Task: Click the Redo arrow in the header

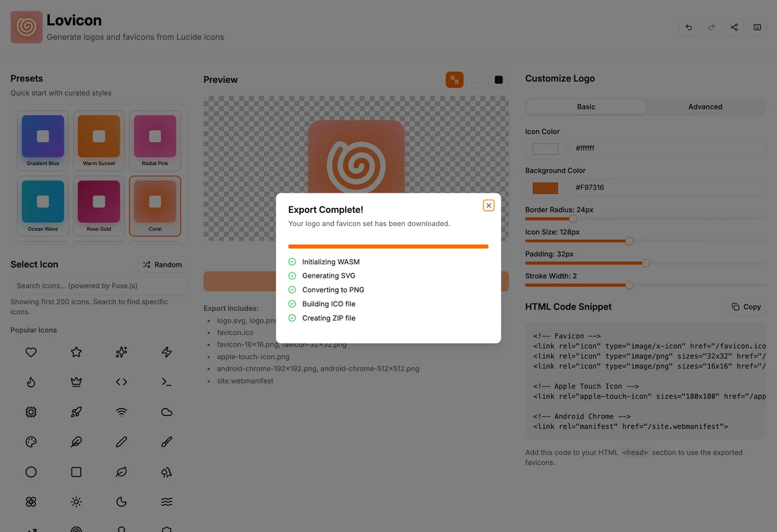Action: click(x=711, y=27)
